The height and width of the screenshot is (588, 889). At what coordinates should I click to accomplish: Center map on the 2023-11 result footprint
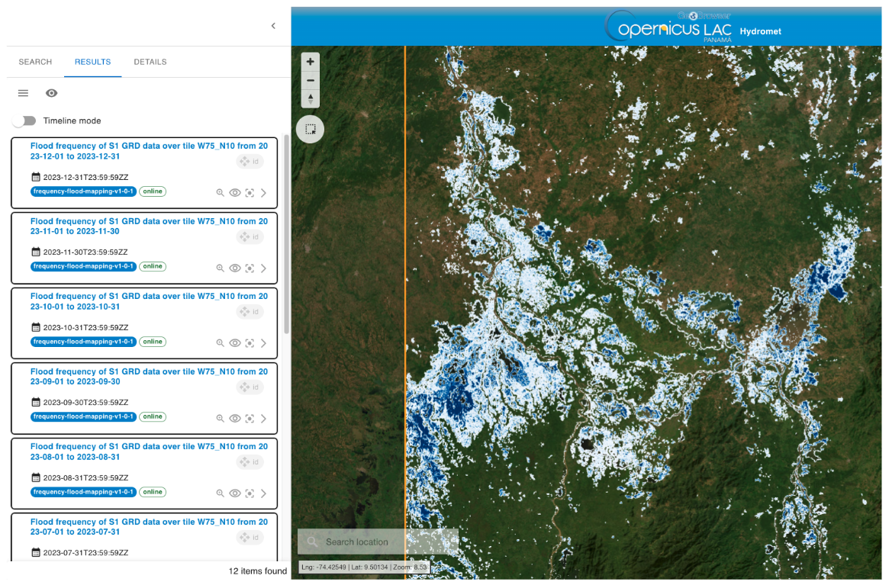pos(250,268)
